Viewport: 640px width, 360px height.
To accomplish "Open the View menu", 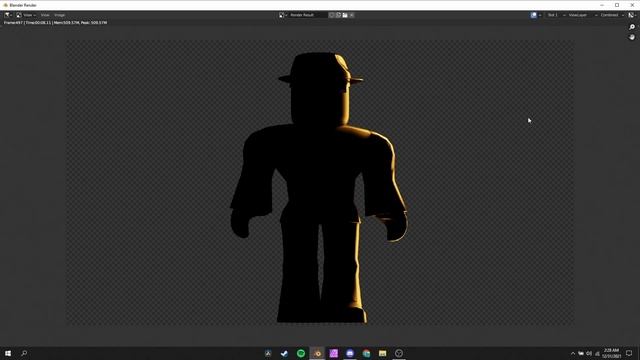I will point(45,15).
